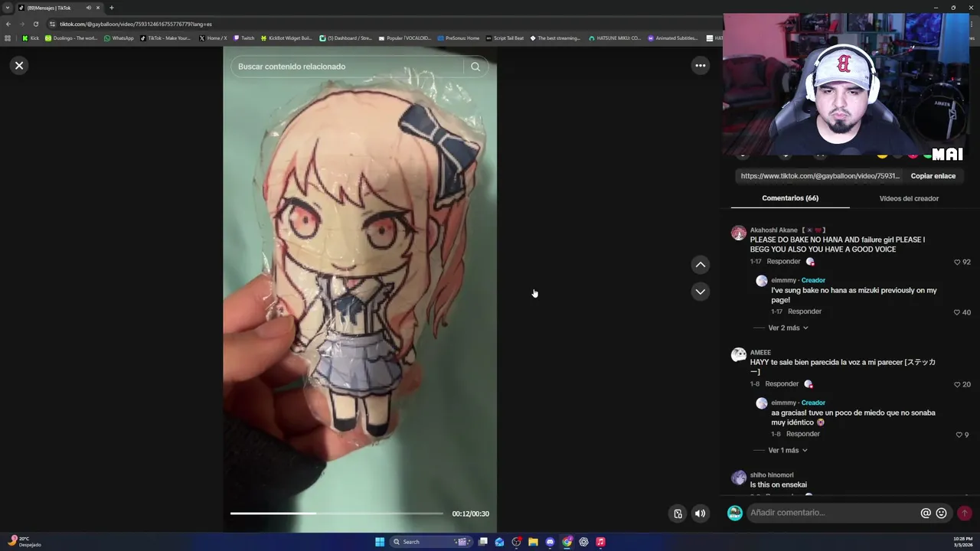Switch to Videos del creador tab
Screen dimensions: 980x551
coord(909,198)
